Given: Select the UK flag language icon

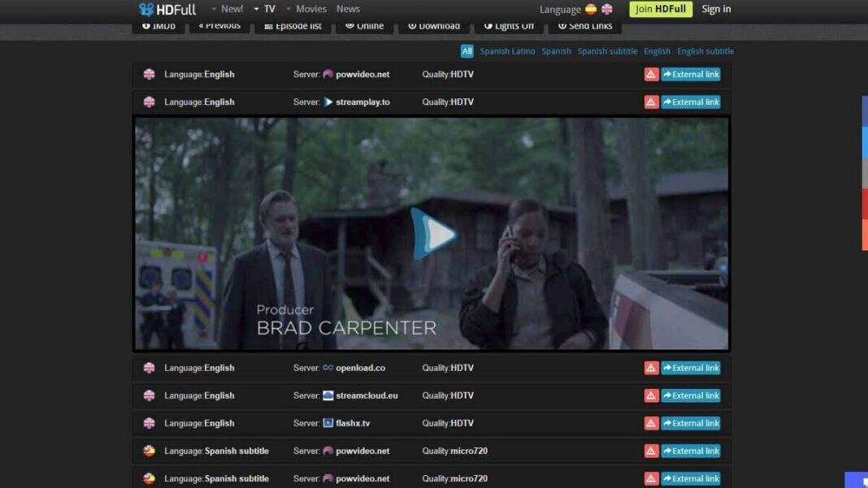Looking at the screenshot, I should 607,10.
